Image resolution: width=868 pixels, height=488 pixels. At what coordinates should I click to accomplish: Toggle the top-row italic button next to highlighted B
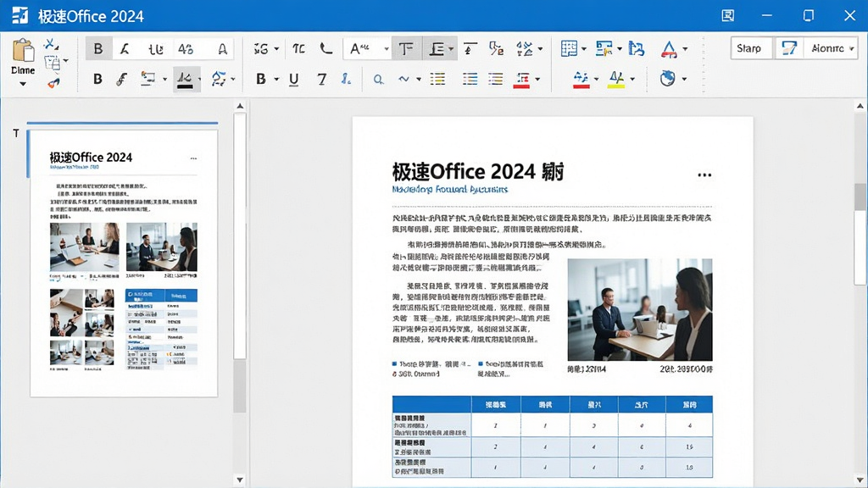point(125,49)
